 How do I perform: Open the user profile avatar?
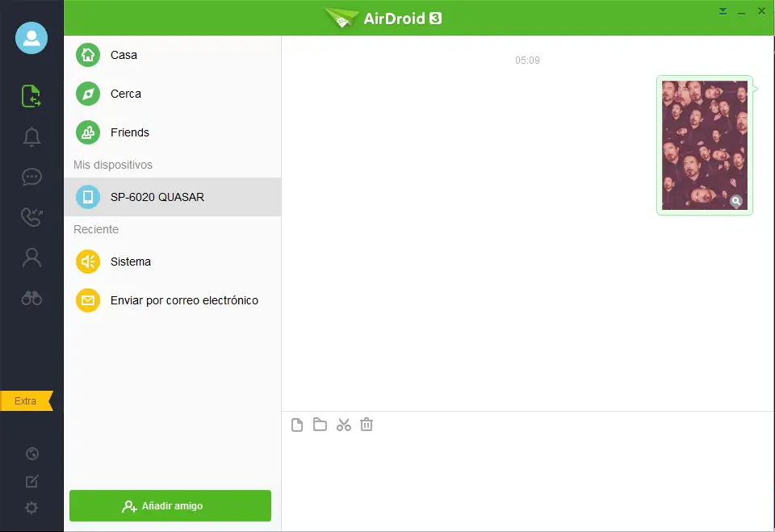[x=31, y=38]
